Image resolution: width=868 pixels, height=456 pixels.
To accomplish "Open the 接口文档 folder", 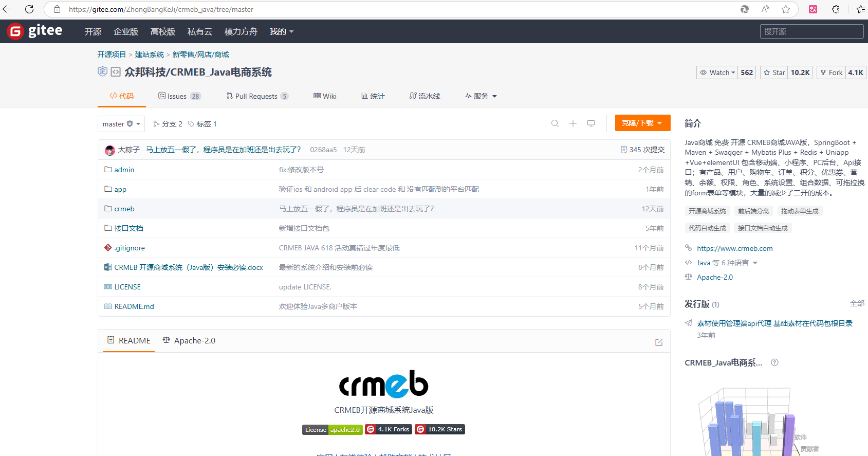I will click(x=129, y=228).
